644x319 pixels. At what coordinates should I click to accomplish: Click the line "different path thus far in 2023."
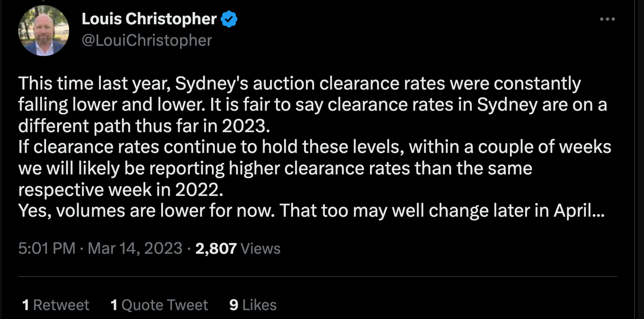pyautogui.click(x=144, y=126)
